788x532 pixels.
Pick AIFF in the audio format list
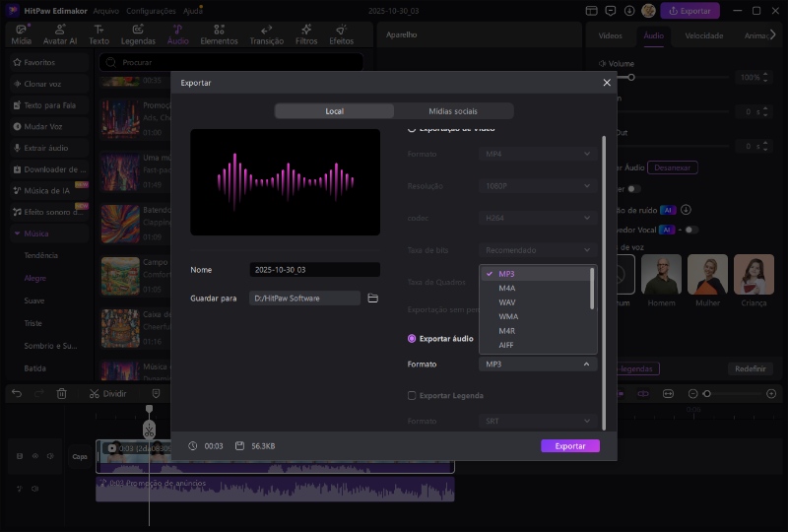pyautogui.click(x=506, y=346)
